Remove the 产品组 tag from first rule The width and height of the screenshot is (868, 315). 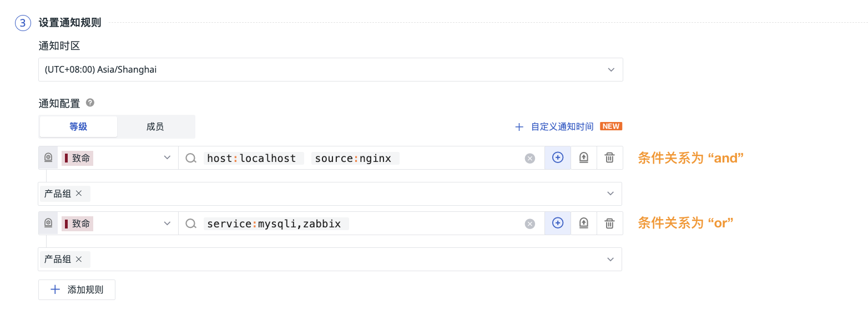79,194
